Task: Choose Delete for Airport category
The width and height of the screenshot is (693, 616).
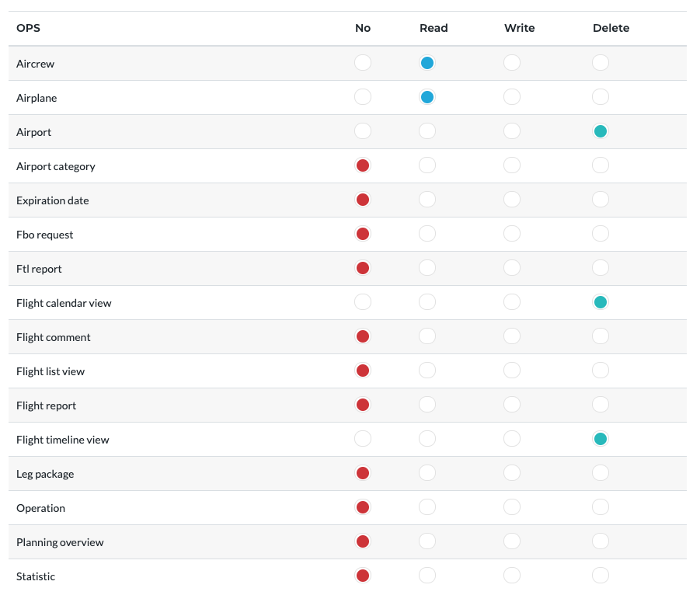Action: pyautogui.click(x=601, y=165)
